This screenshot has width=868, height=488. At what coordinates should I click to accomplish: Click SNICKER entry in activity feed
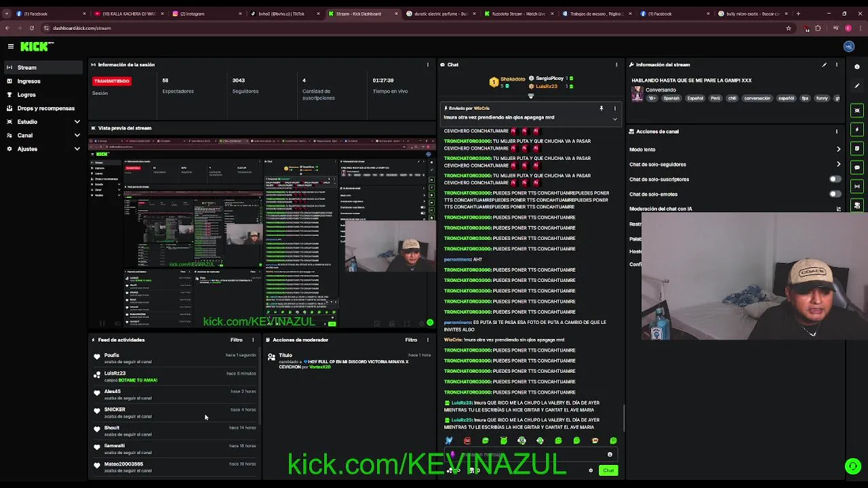point(176,413)
